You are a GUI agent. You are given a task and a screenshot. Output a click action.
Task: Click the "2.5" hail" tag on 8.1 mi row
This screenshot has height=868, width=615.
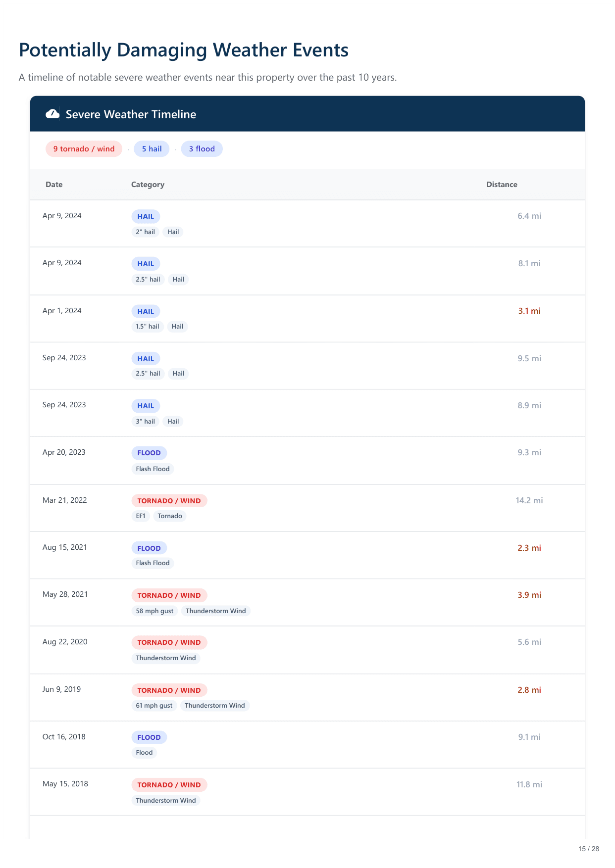pyautogui.click(x=148, y=280)
